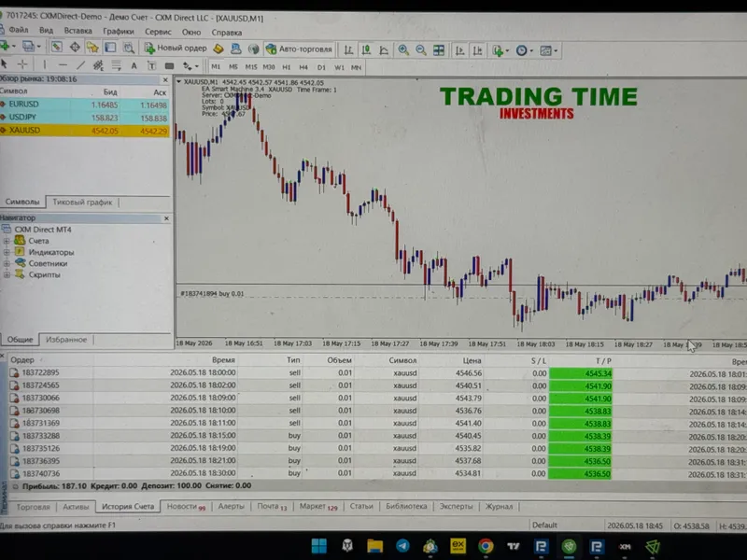Select order 183722895 row
The image size is (747, 560).
pyautogui.click(x=376, y=372)
